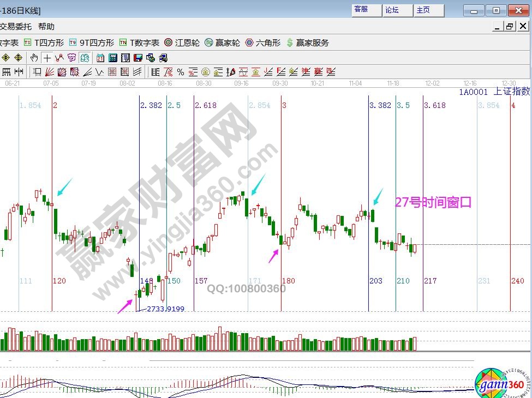The height and width of the screenshot is (398, 532).
Task: Open the T四方形 square tool
Action: [44, 43]
